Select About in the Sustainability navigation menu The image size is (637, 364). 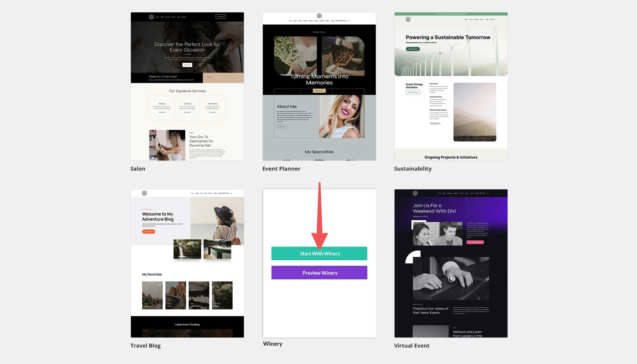[x=466, y=19]
